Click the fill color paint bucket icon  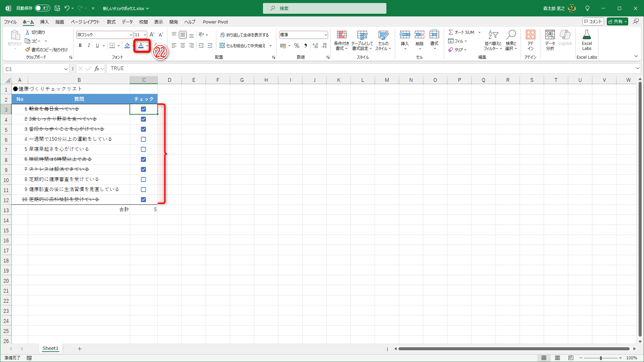[x=127, y=46]
